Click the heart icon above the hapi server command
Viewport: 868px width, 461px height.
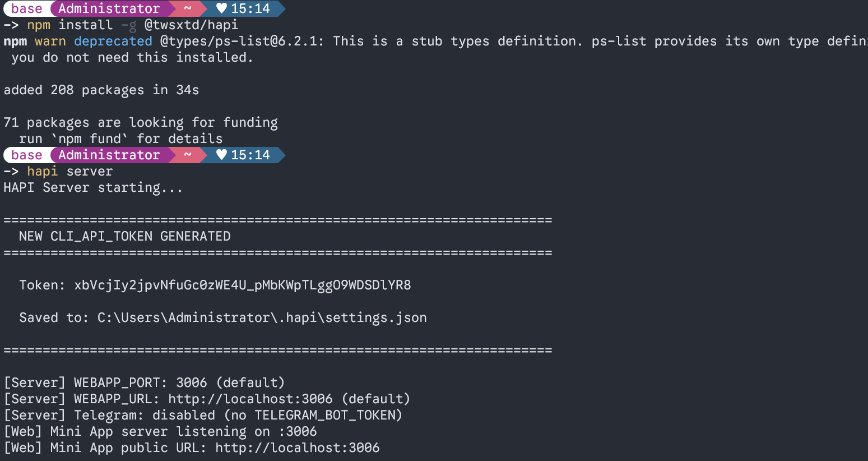point(222,155)
